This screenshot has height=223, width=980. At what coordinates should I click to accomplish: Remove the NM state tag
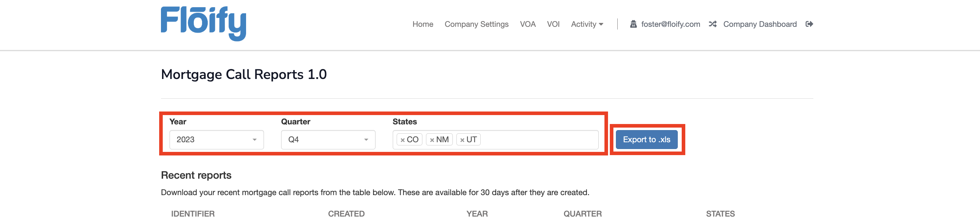click(x=432, y=140)
